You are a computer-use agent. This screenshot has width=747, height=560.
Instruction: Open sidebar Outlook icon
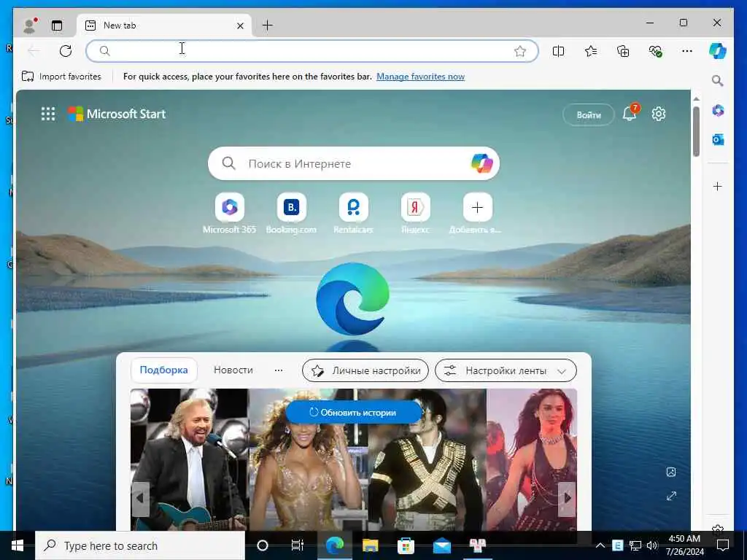point(718,139)
